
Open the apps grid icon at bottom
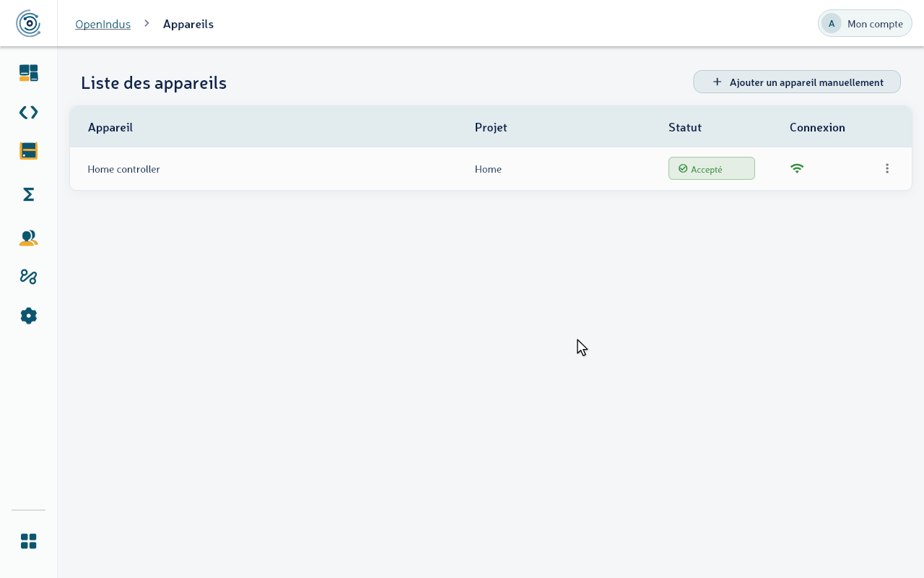pos(28,541)
